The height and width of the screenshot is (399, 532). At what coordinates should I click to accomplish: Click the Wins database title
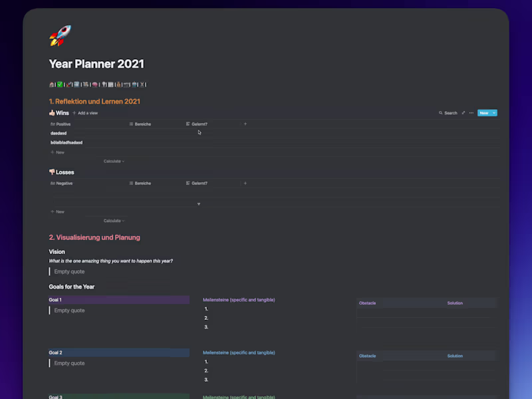[x=63, y=113]
